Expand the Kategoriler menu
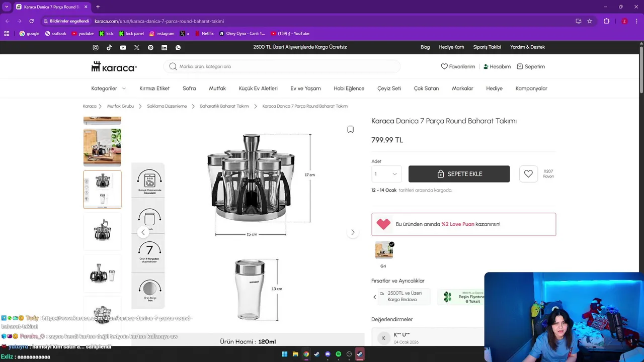This screenshot has width=644, height=362. 108,88
